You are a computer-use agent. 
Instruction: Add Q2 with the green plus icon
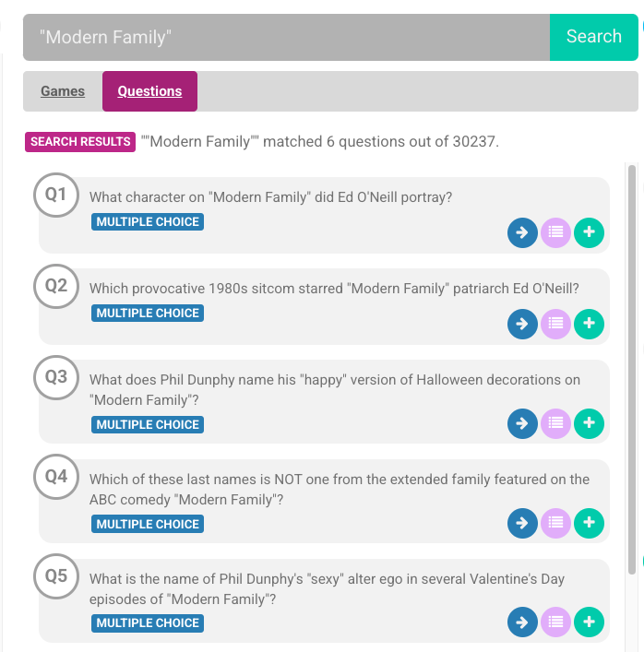[589, 324]
